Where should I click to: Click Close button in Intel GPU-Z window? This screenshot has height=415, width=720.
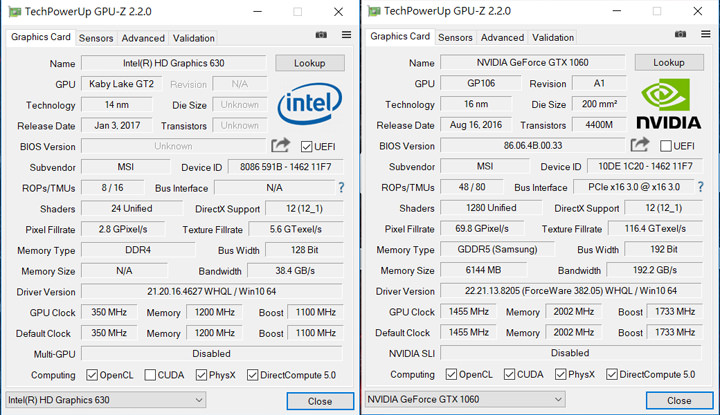coord(319,401)
